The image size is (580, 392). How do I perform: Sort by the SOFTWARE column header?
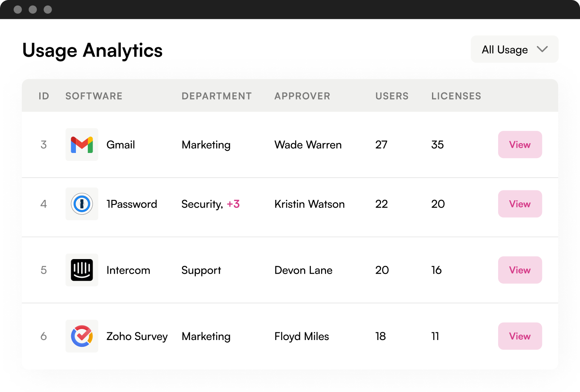[94, 96]
